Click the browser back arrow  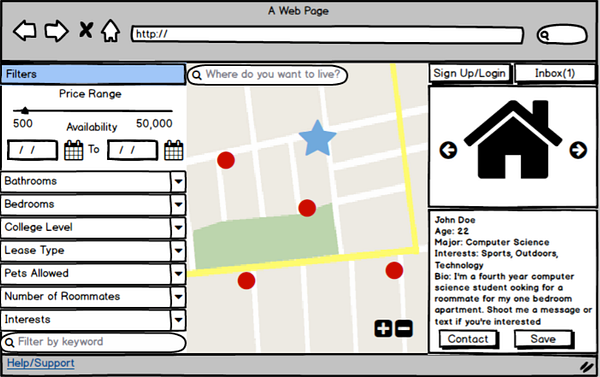(x=25, y=31)
